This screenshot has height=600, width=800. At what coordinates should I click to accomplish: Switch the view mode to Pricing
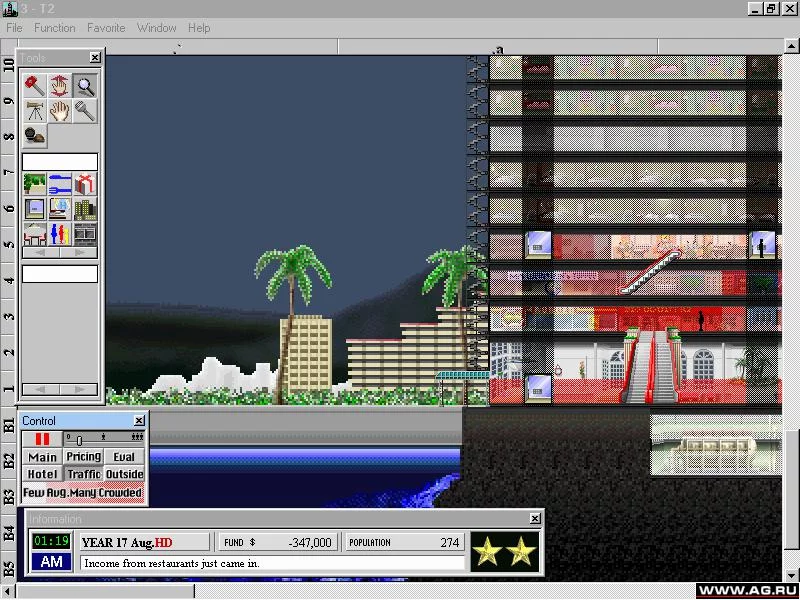(83, 457)
